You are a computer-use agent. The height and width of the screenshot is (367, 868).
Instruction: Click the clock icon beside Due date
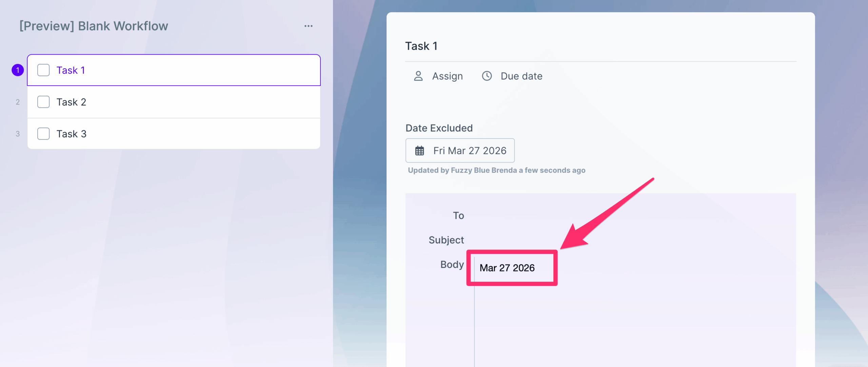pyautogui.click(x=487, y=76)
